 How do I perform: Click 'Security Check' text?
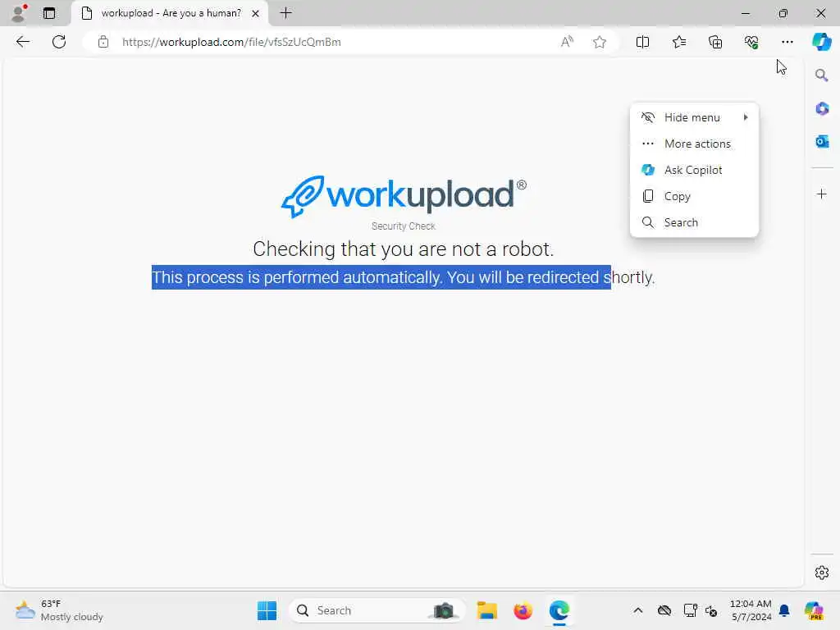[404, 226]
